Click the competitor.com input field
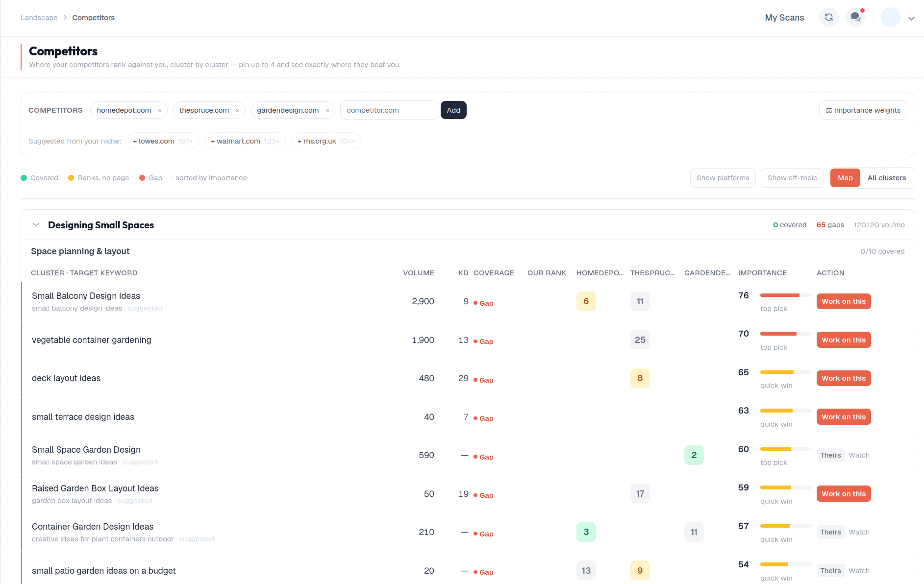This screenshot has height=584, width=924. click(389, 110)
